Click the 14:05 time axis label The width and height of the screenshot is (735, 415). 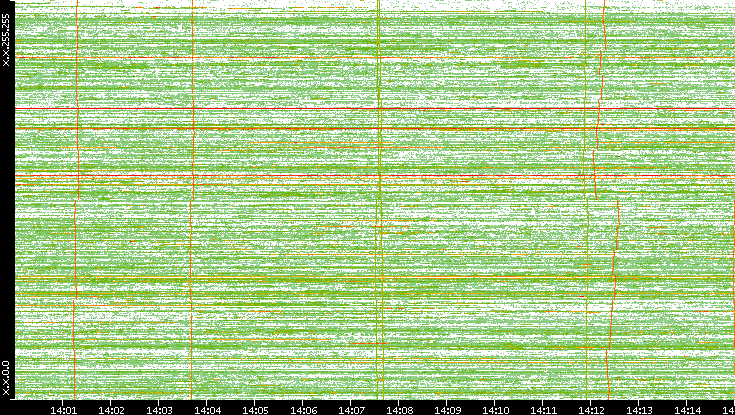tap(255, 410)
